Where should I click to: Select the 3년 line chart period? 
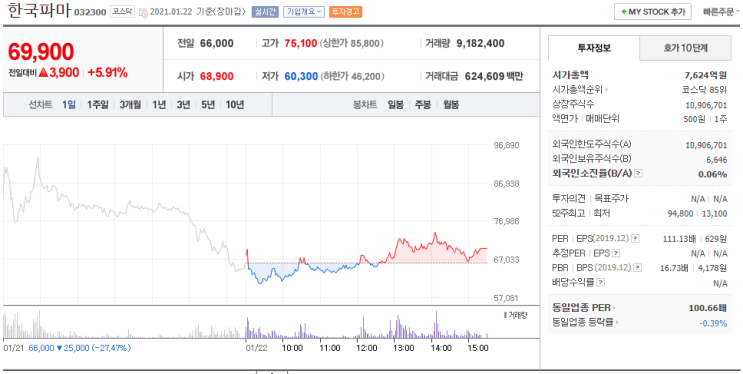coord(183,105)
